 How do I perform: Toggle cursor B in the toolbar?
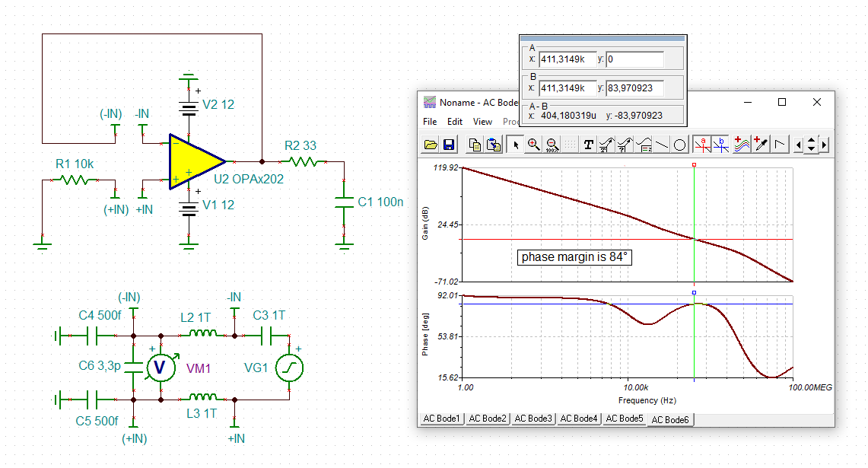pyautogui.click(x=720, y=145)
